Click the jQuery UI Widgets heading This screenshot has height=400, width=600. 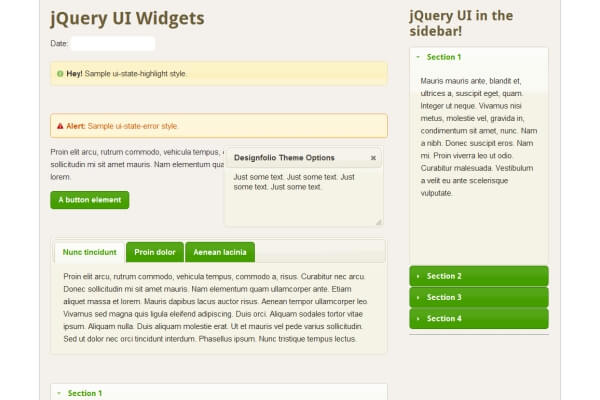coord(127,18)
